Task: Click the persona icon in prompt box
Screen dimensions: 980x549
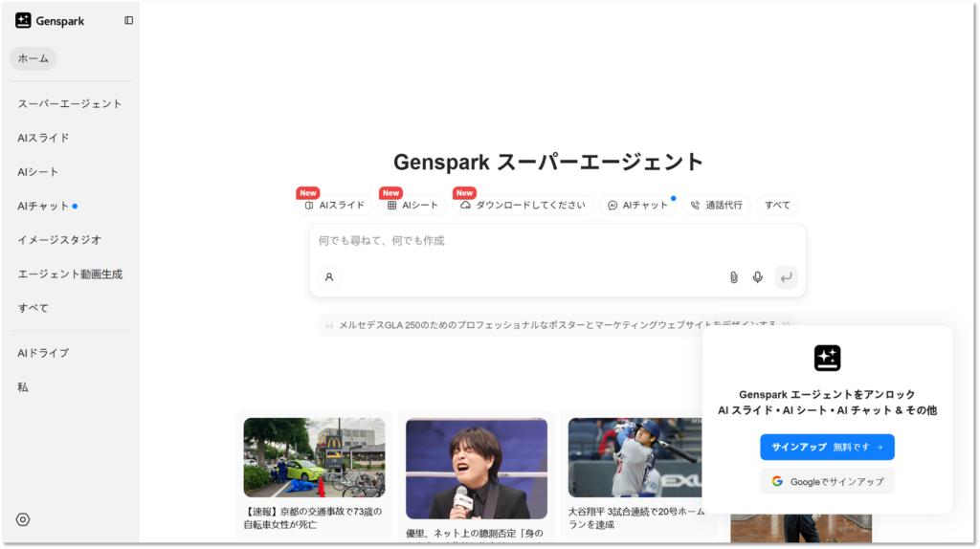Action: [x=329, y=277]
